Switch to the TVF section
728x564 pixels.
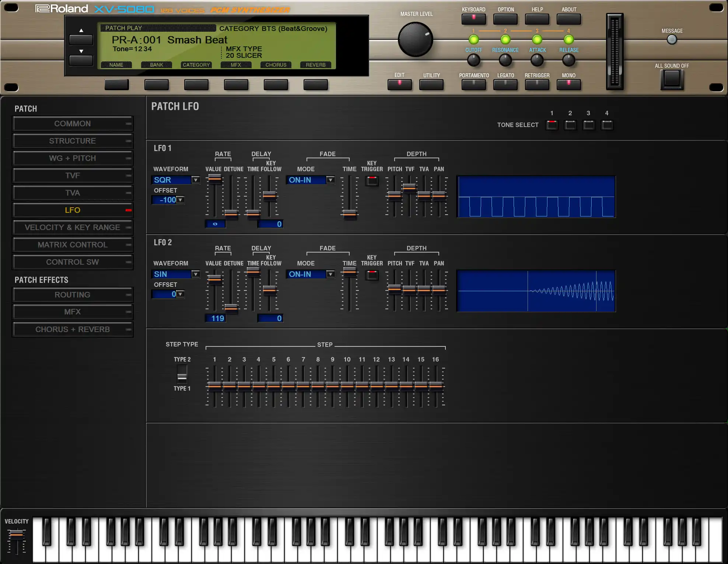(x=73, y=176)
